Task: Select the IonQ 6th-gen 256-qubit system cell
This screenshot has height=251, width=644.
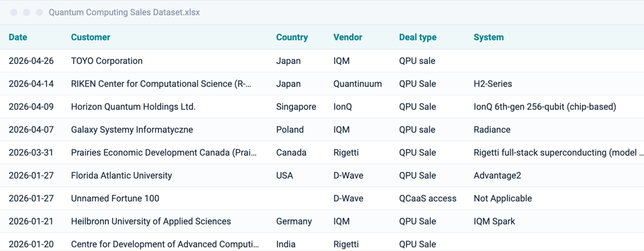Action: tap(545, 107)
